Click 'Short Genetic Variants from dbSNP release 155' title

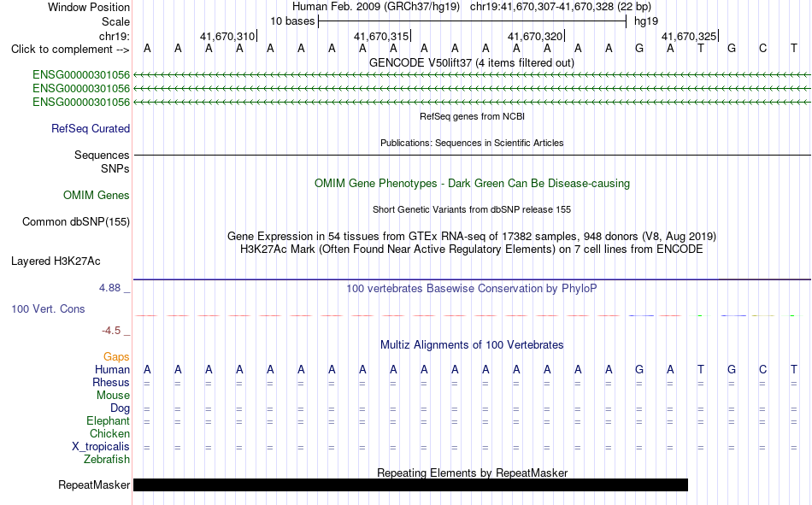click(x=472, y=209)
